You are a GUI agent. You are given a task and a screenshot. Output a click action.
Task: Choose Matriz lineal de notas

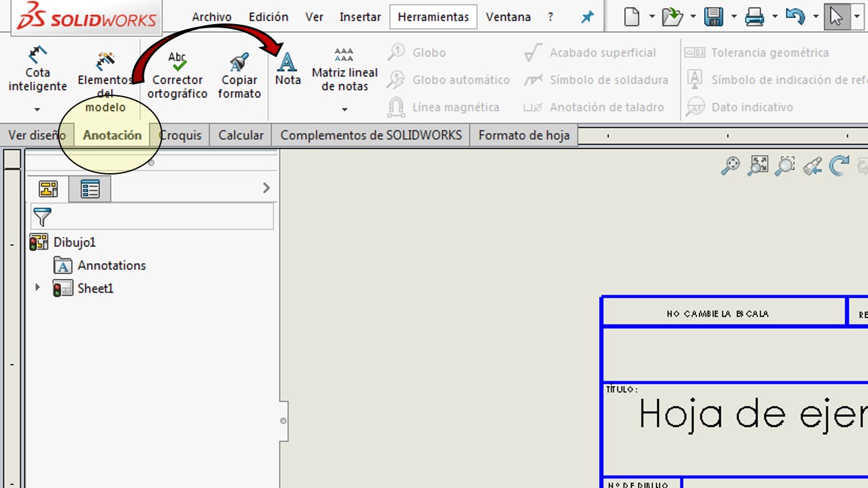point(345,68)
